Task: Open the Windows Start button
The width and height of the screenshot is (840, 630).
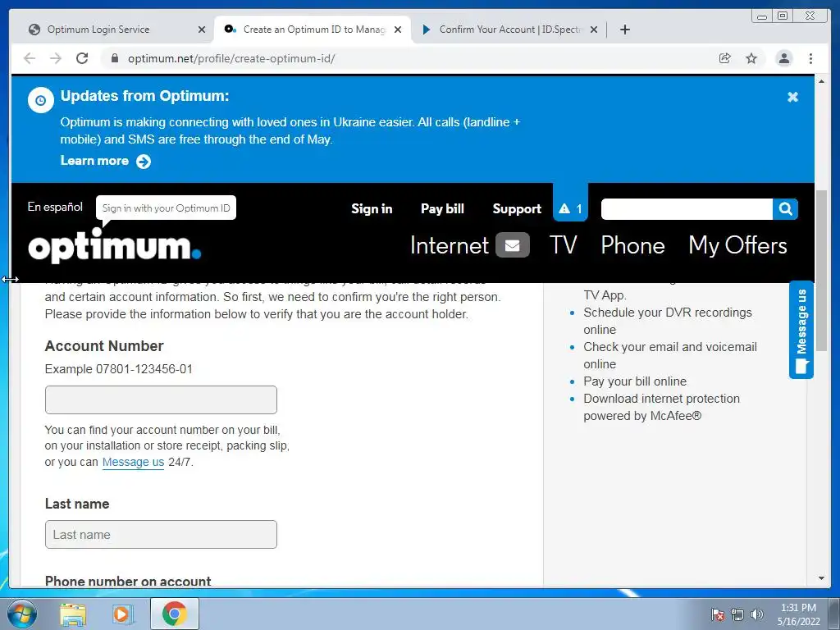Action: click(21, 614)
